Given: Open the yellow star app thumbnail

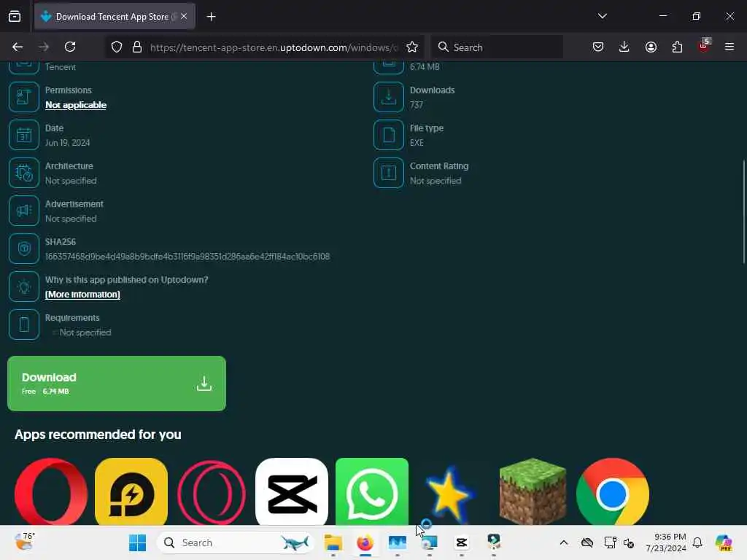Looking at the screenshot, I should click(x=449, y=494).
